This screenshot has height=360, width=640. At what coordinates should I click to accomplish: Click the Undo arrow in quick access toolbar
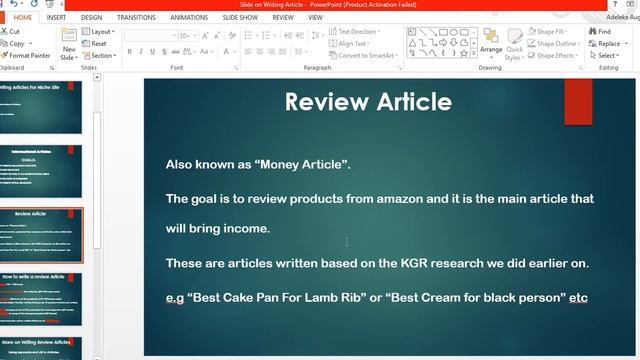[x=14, y=4]
